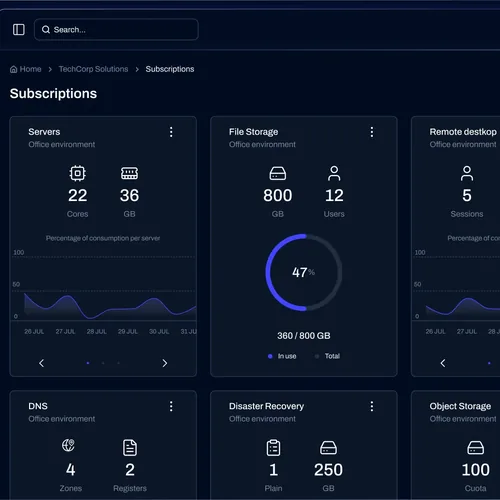Click the search magnifier icon
Screen dimensions: 500x500
click(46, 30)
